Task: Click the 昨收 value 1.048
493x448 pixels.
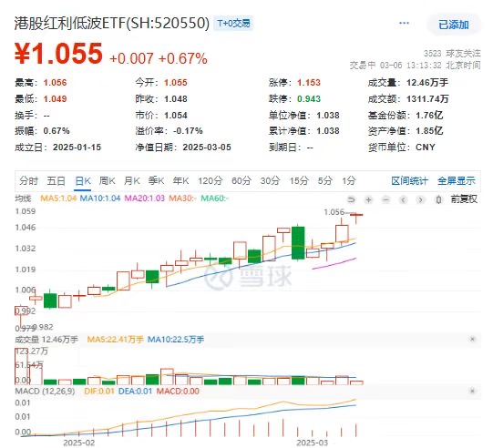Action: (x=176, y=99)
